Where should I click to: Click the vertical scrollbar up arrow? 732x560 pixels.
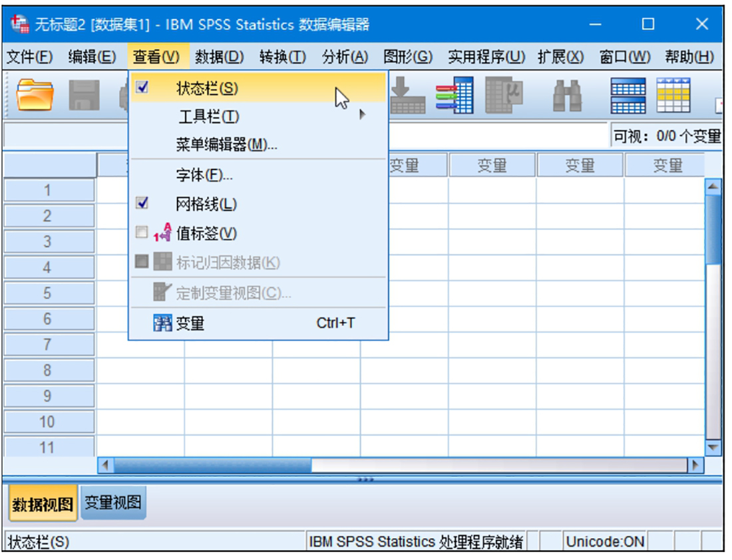713,187
